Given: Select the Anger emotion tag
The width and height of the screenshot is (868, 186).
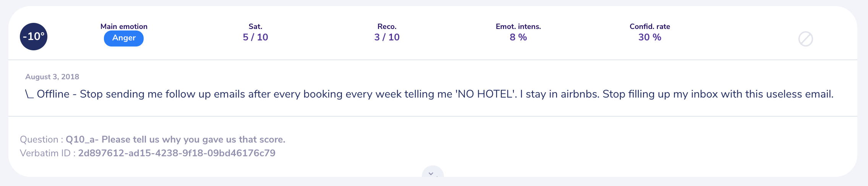Looking at the screenshot, I should (124, 38).
